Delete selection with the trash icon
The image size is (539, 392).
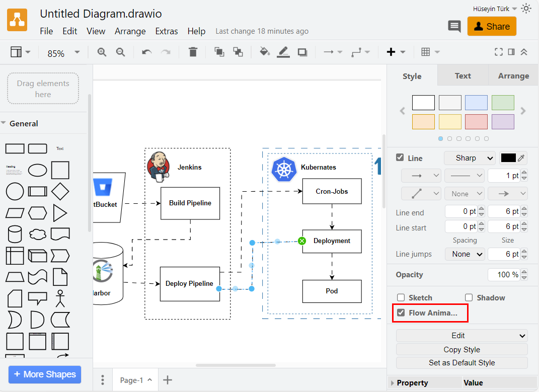[x=193, y=51]
